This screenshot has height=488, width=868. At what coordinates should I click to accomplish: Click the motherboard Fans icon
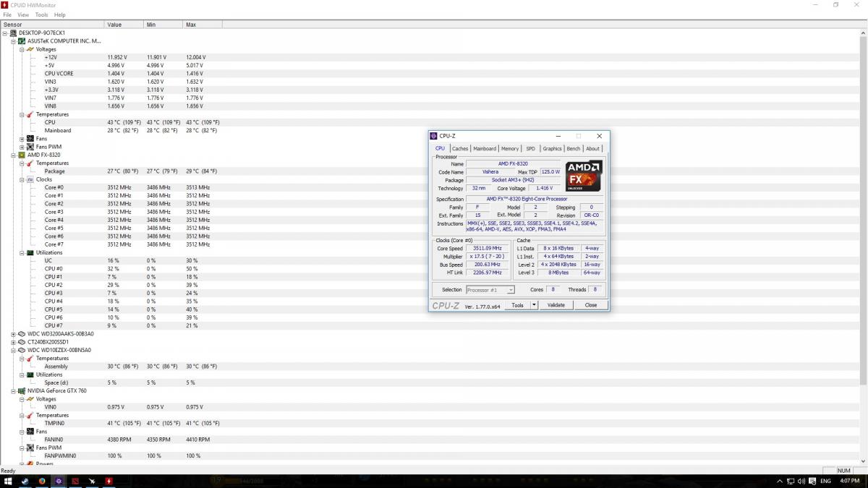(30, 139)
